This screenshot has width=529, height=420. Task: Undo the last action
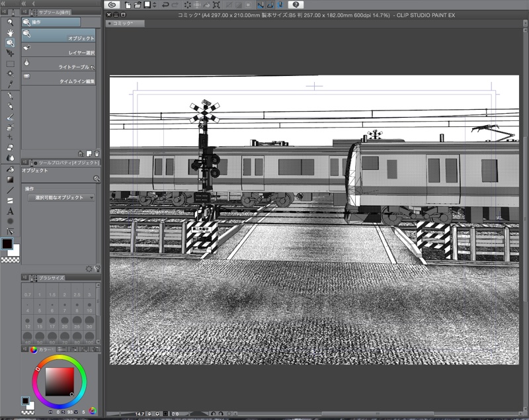[165, 5]
